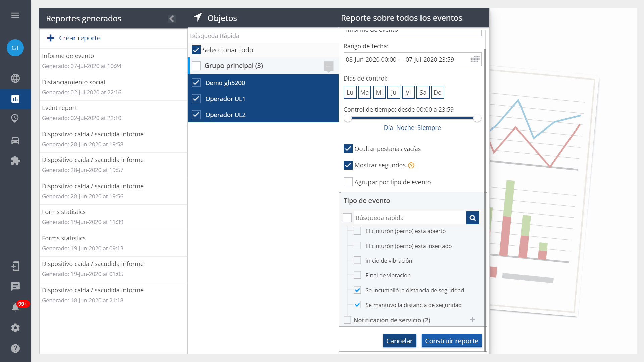Click the sidebar device login icon
Viewport: 644px width, 362px height.
(x=15, y=266)
